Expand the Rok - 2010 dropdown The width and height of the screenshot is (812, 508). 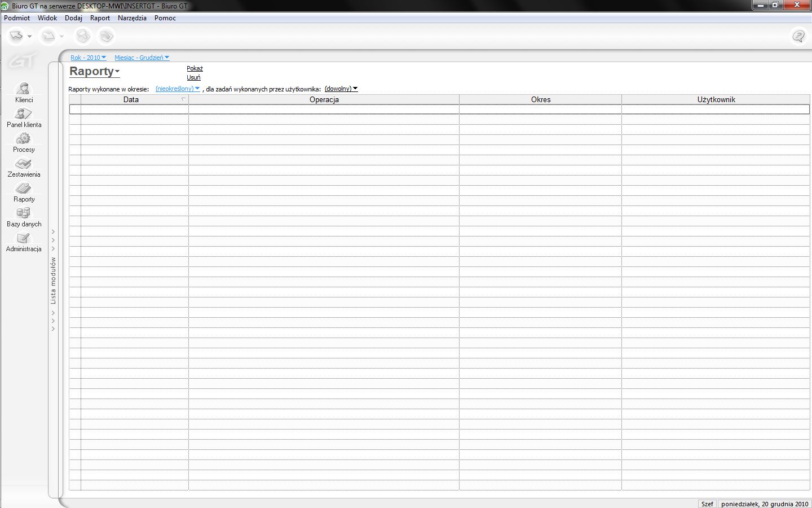point(89,58)
